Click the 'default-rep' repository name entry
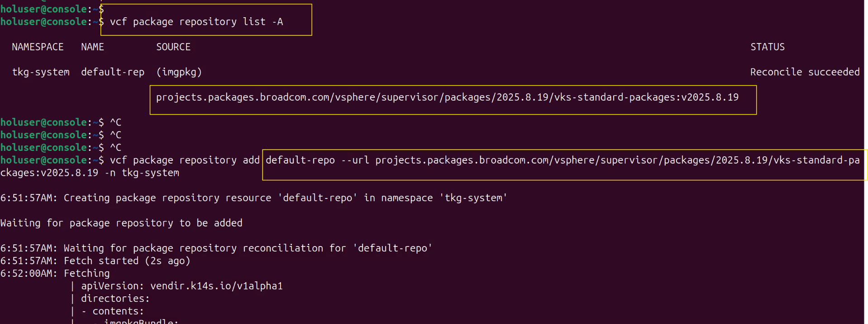This screenshot has height=324, width=868. coord(113,72)
